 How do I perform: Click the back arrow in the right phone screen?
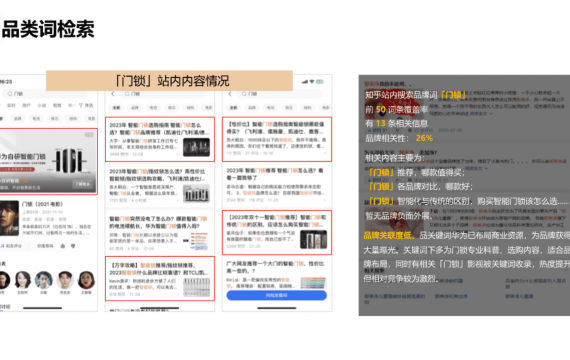(230, 94)
